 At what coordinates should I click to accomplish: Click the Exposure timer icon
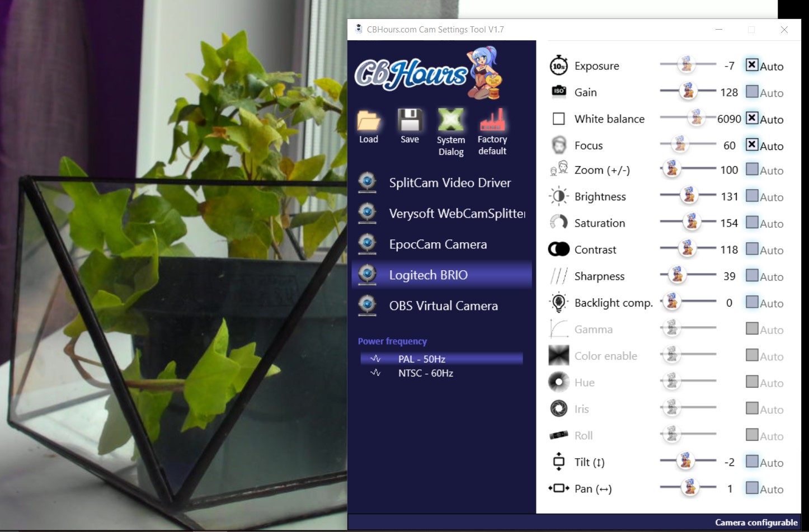tap(558, 65)
